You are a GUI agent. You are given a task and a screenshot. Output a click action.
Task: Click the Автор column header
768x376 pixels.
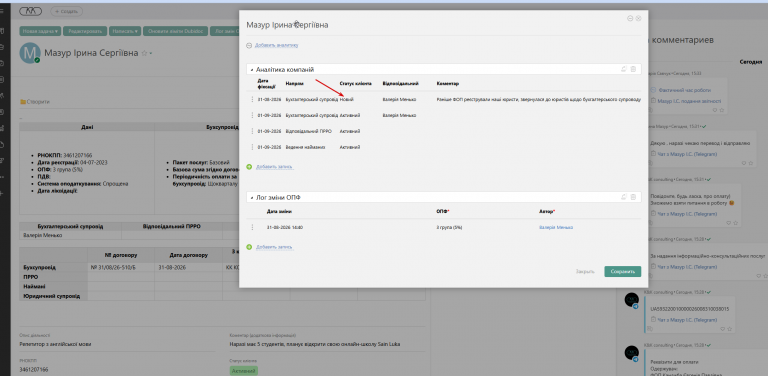pyautogui.click(x=547, y=211)
